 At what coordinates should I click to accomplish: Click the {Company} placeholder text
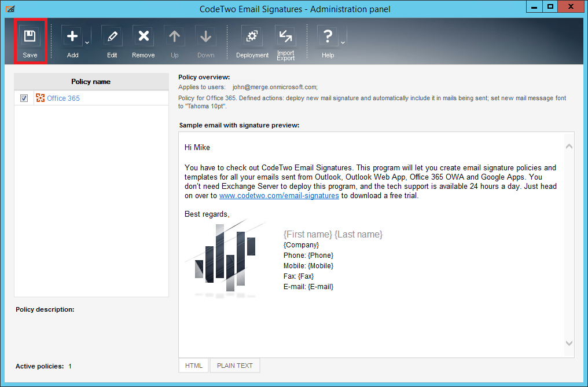301,245
